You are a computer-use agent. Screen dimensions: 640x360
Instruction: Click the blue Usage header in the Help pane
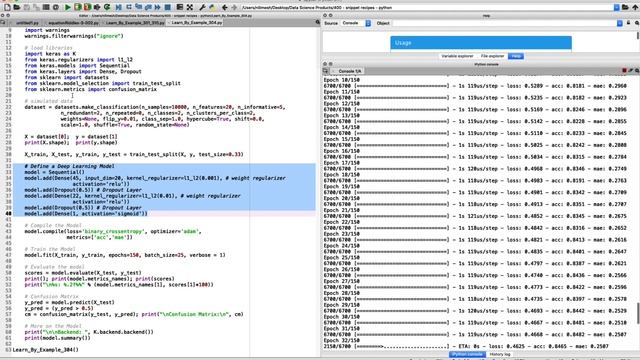[x=481, y=42]
